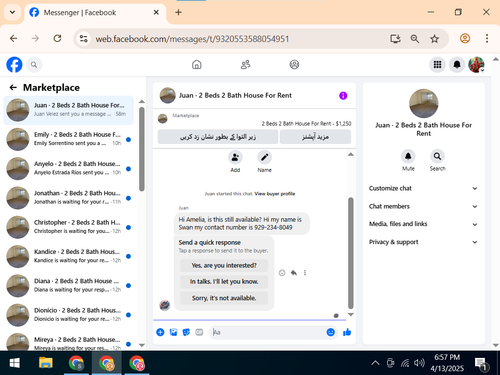This screenshot has height=375, width=500.
Task: Choose a sticker in composer
Action: click(186, 332)
